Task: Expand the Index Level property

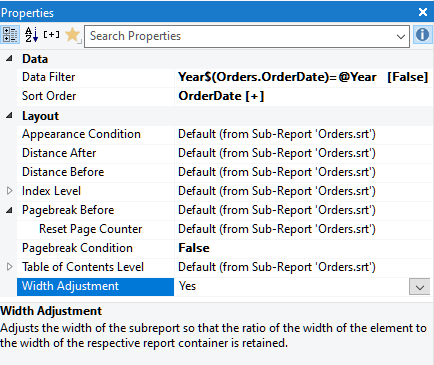Action: click(9, 191)
